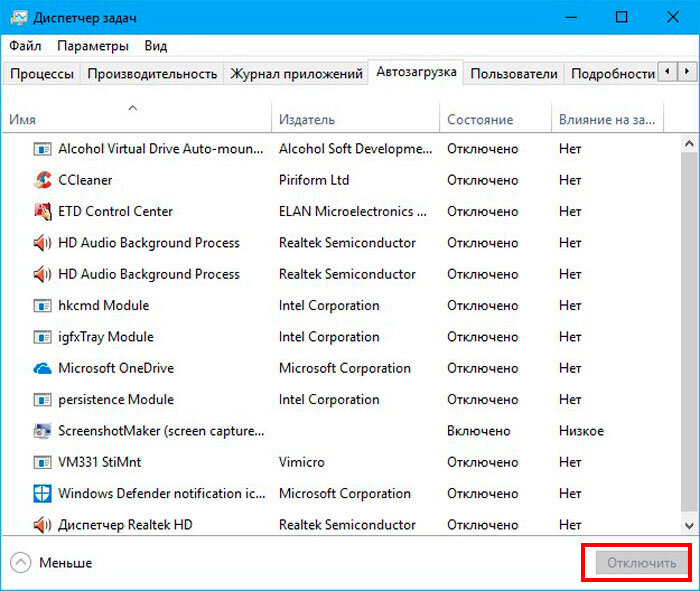Image resolution: width=700 pixels, height=591 pixels.
Task: Click the Windows Defender shield icon
Action: [x=42, y=494]
